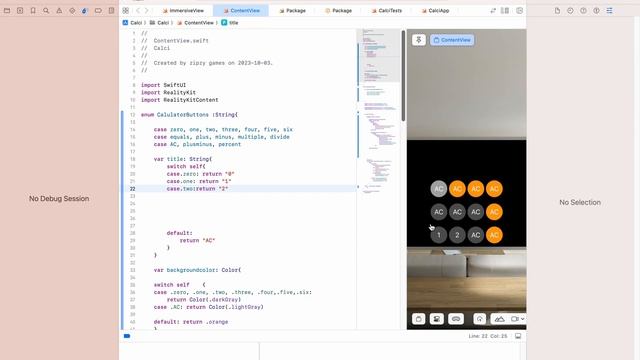Open the simulated scene environment picker
640x360 pixels.
point(500,319)
